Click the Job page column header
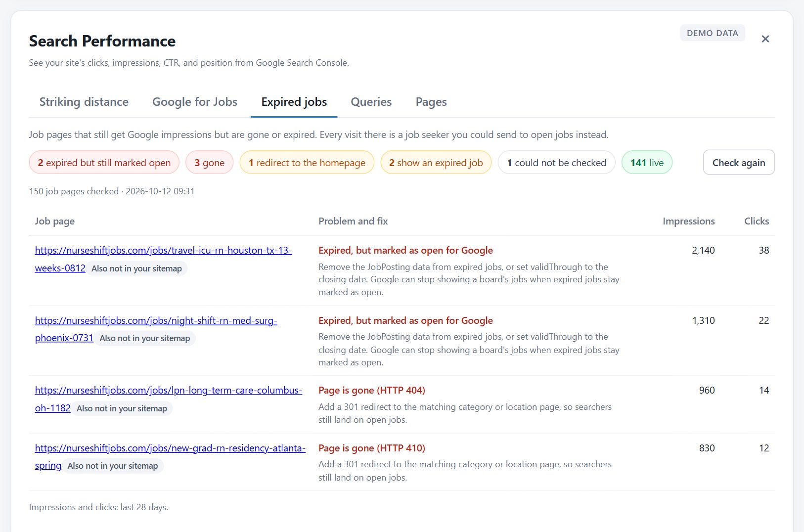Viewport: 804px width, 532px height. (x=55, y=222)
